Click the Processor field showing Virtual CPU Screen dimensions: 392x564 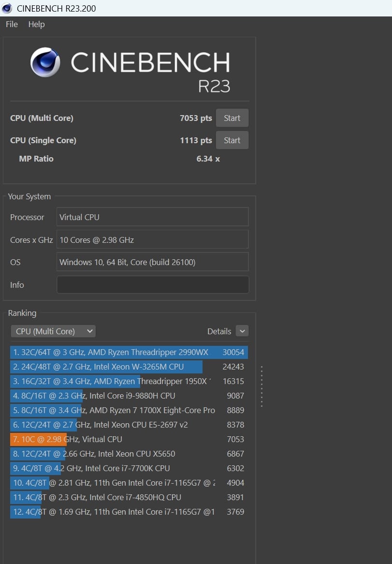[x=153, y=217]
